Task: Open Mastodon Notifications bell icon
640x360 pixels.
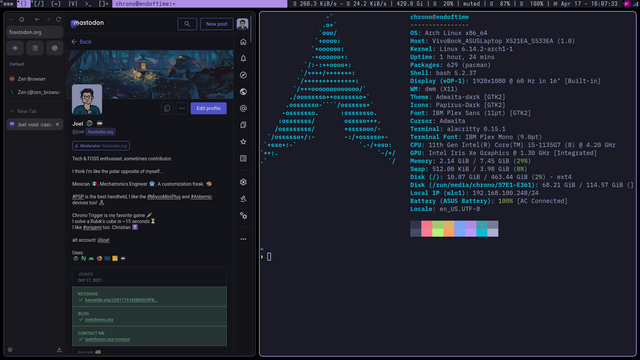Action: pyautogui.click(x=243, y=58)
